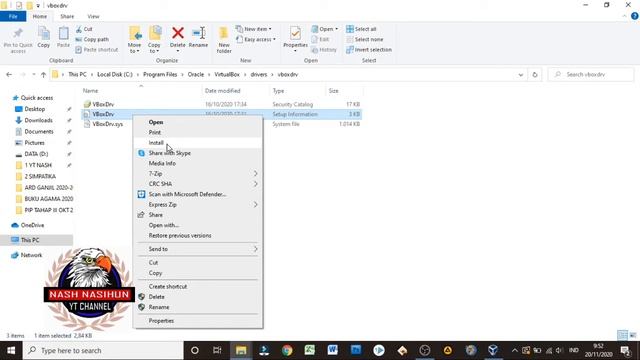640x360 pixels.
Task: Open VirtualBox from the taskbar
Action: click(493, 351)
